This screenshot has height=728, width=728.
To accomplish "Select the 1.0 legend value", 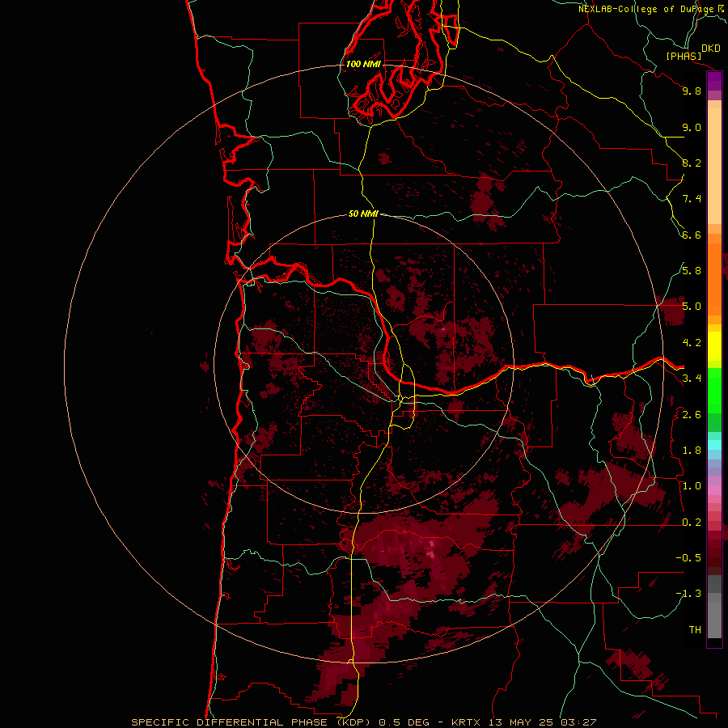I will (x=692, y=486).
